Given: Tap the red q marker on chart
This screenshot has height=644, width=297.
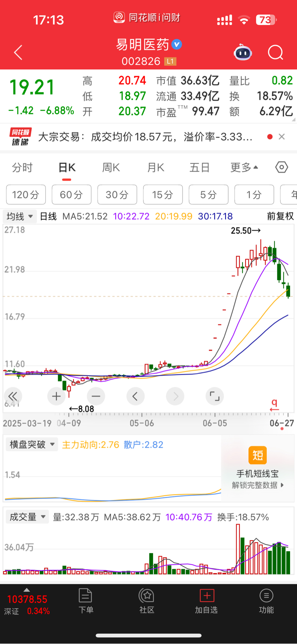Looking at the screenshot, I should tap(275, 405).
